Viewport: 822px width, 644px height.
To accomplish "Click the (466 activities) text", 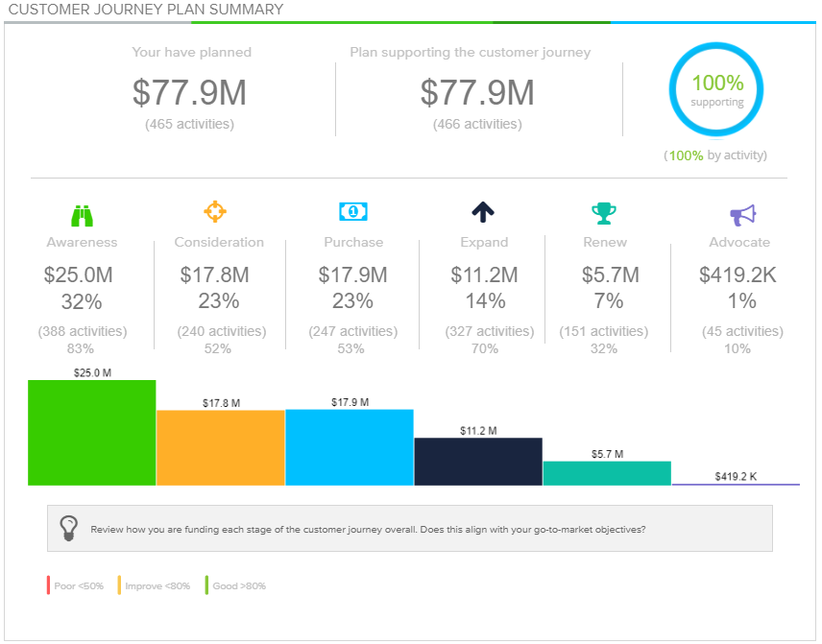I will pyautogui.click(x=477, y=124).
